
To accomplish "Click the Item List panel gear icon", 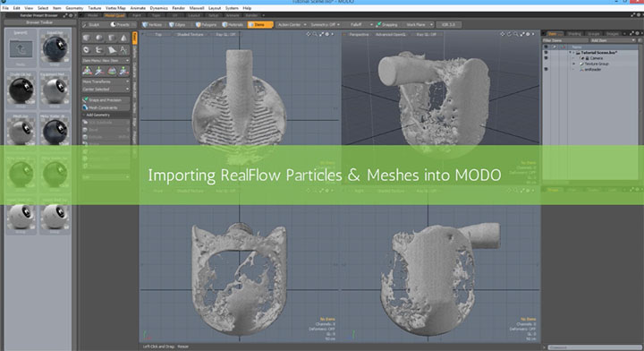I will click(638, 33).
